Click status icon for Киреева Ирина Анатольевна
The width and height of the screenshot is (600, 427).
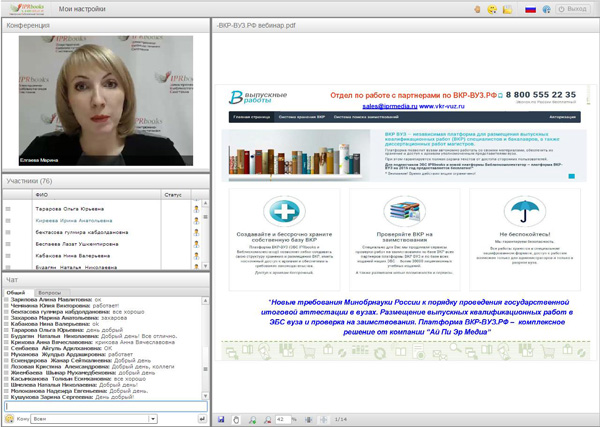[x=196, y=221]
